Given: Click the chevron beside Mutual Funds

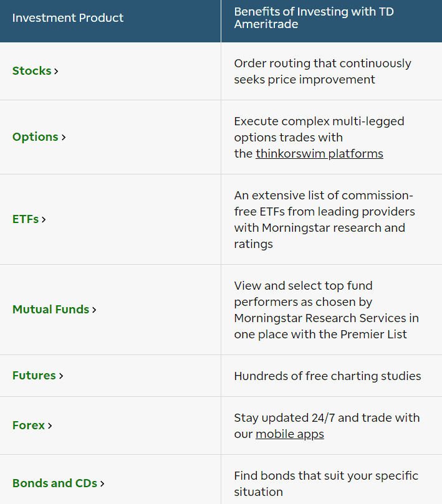Looking at the screenshot, I should point(94,310).
